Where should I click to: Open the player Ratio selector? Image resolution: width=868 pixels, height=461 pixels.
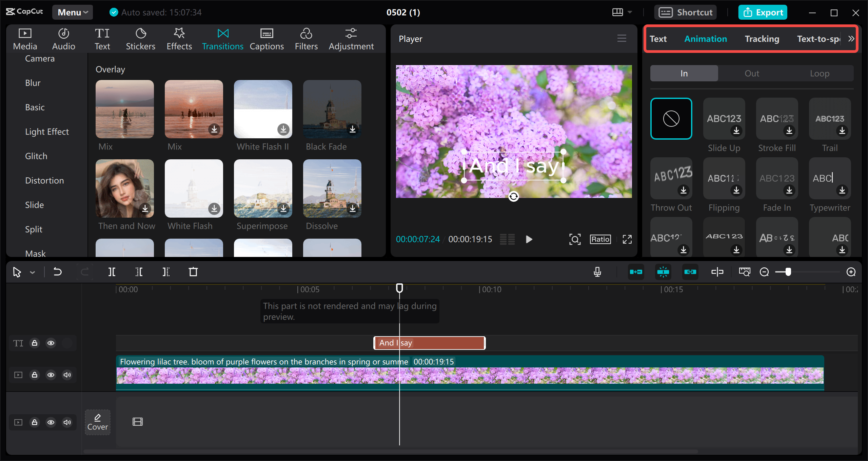[600, 239]
